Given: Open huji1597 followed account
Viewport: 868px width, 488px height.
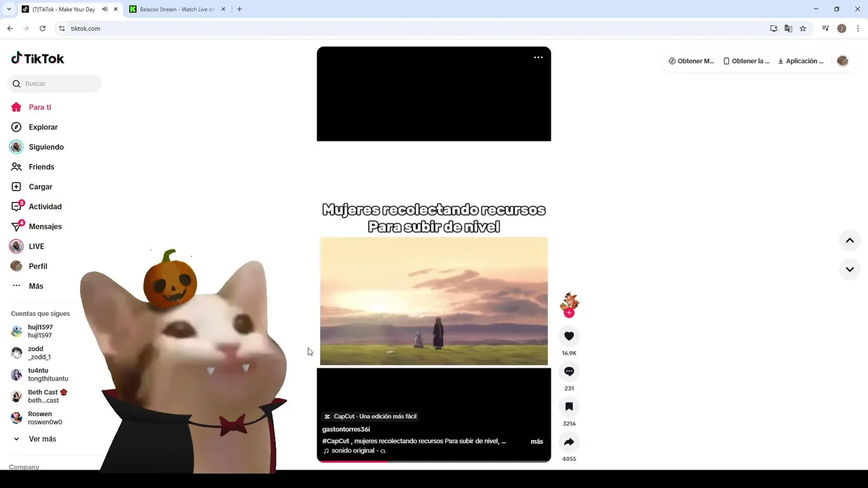Looking at the screenshot, I should click(x=40, y=331).
